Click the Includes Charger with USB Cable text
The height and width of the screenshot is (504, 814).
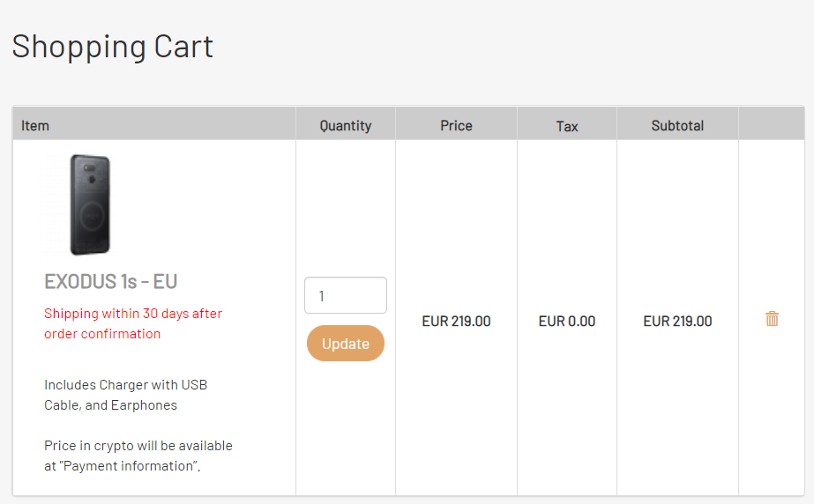pos(125,395)
